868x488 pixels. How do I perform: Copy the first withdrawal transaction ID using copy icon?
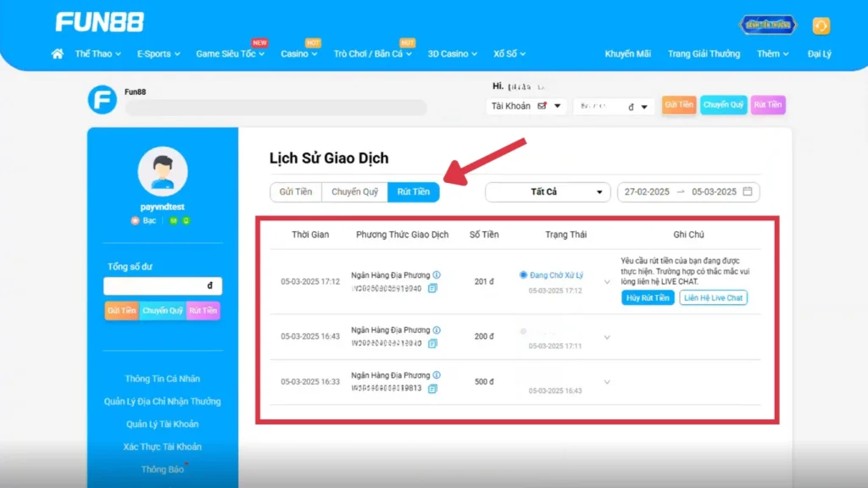coord(431,289)
